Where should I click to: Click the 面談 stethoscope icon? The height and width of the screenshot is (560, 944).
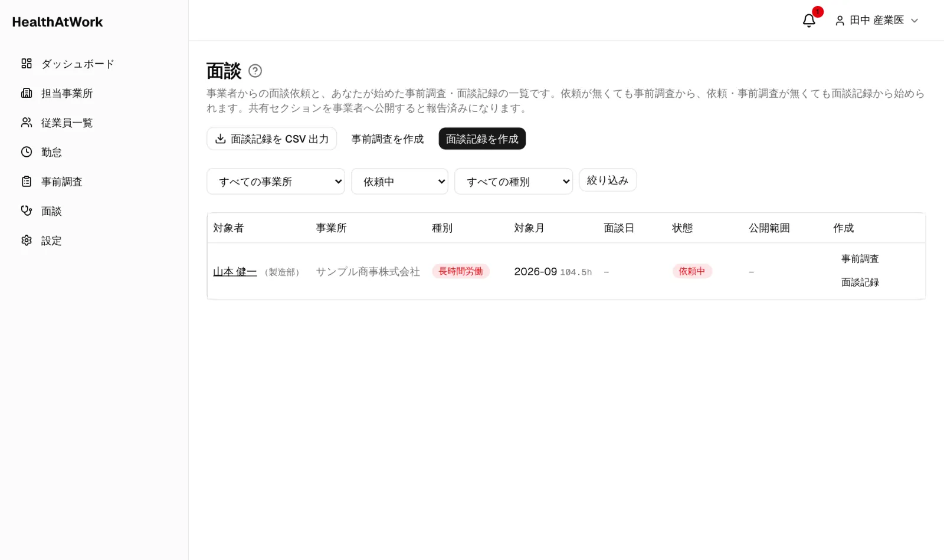click(x=27, y=211)
